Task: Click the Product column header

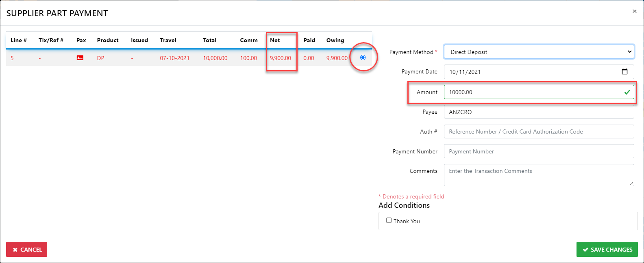Action: [108, 40]
